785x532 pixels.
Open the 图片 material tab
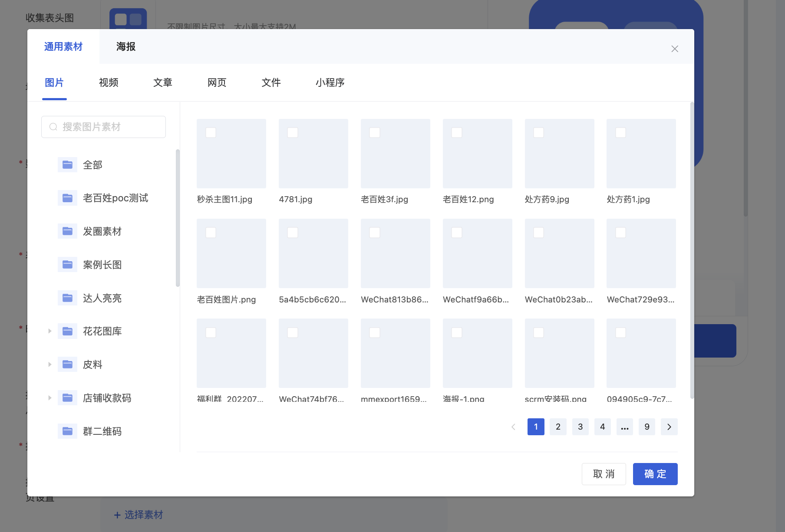[x=54, y=82]
